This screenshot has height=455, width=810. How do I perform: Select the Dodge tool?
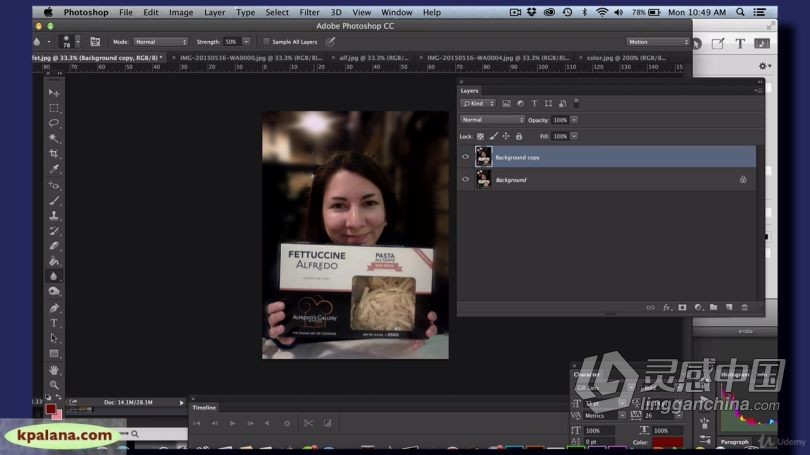(54, 291)
